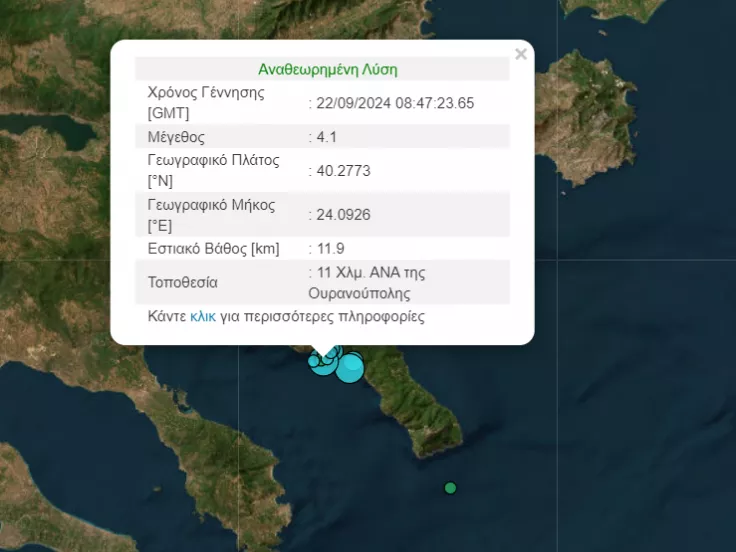Click the location text '11 Χλμ. ΑΝΑ της Ουρανούπολης'
This screenshot has width=736, height=552.
368,283
